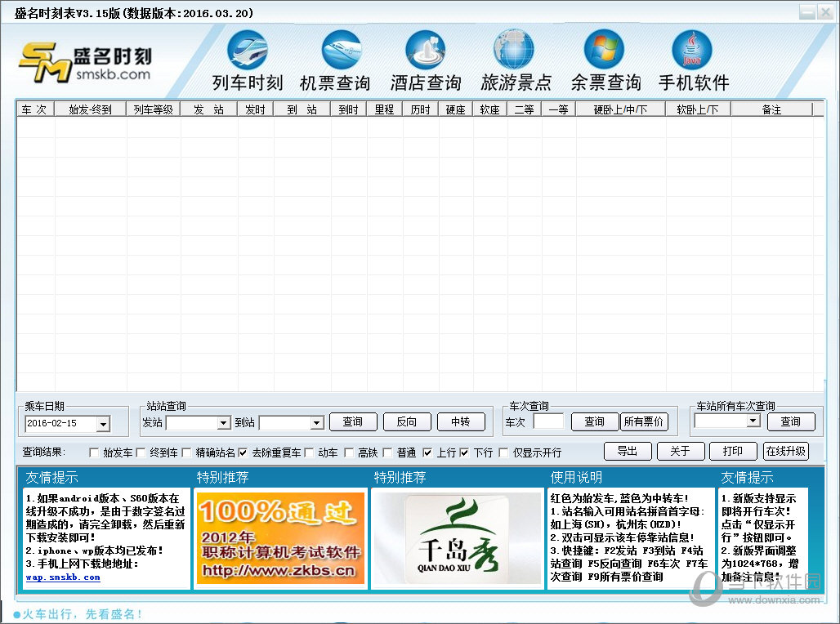Sort by the 软座 column header
The image size is (840, 624).
[490, 109]
